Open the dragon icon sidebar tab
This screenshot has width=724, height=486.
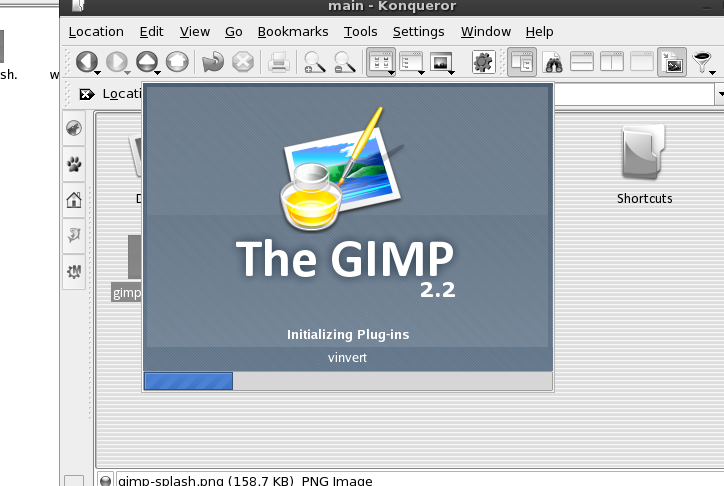coord(74,235)
